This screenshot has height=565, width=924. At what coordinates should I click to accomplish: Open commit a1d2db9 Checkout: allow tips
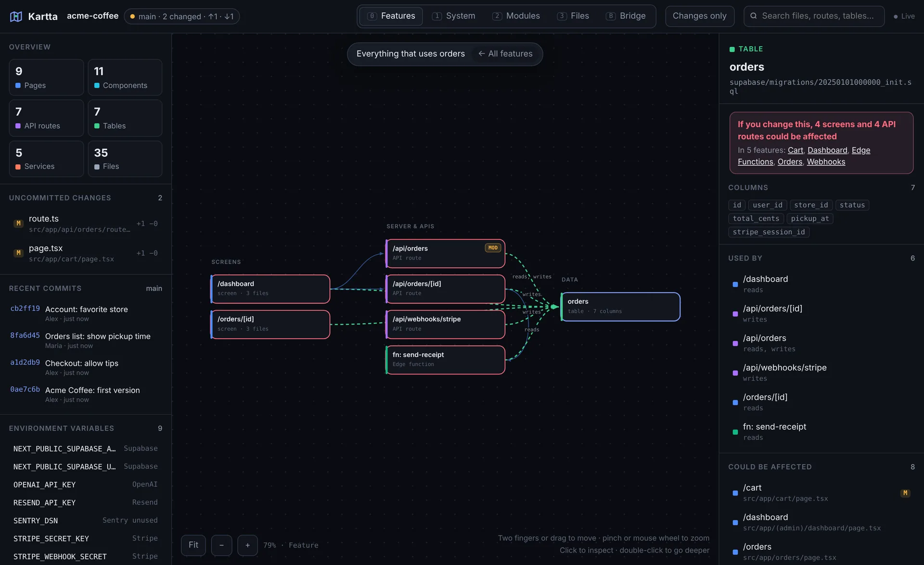[x=86, y=368]
